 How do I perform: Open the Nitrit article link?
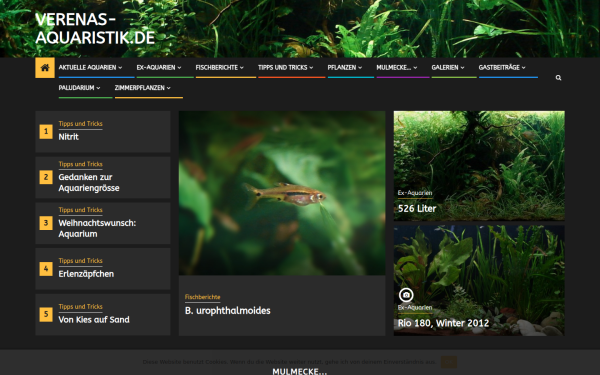coord(68,137)
